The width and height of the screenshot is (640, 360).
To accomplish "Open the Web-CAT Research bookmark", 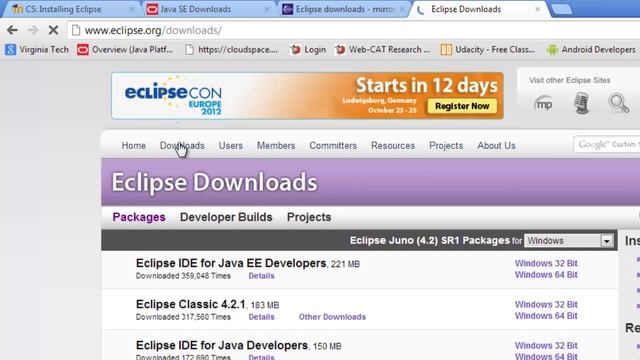I will [x=382, y=50].
